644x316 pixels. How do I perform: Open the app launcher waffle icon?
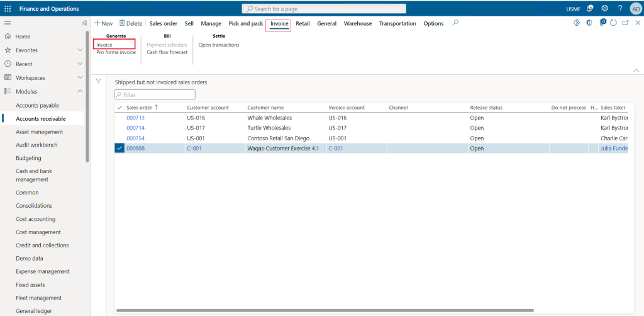coord(8,9)
